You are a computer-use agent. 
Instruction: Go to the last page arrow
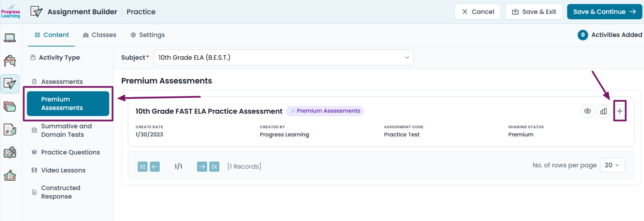pyautogui.click(x=214, y=167)
